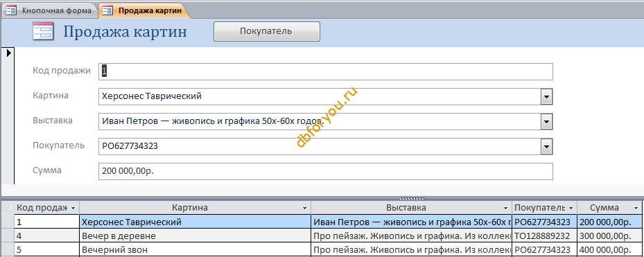Select row selector for record 1
The image size is (644, 257).
pyautogui.click(x=8, y=222)
